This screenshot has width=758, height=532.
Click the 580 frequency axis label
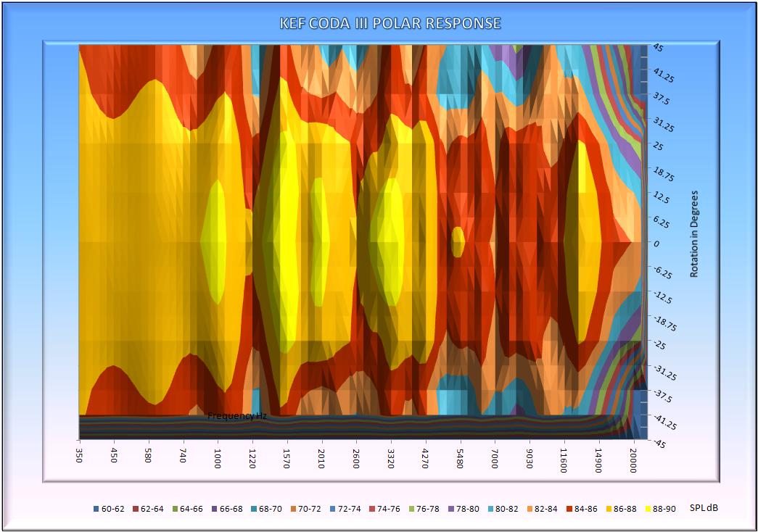tap(149, 454)
